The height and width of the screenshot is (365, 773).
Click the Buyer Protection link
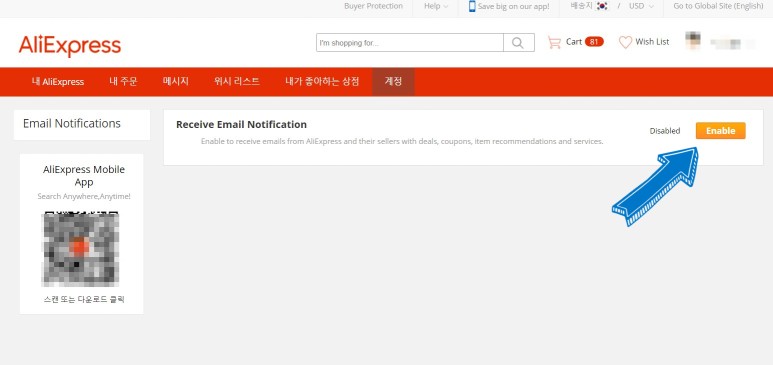(373, 6)
